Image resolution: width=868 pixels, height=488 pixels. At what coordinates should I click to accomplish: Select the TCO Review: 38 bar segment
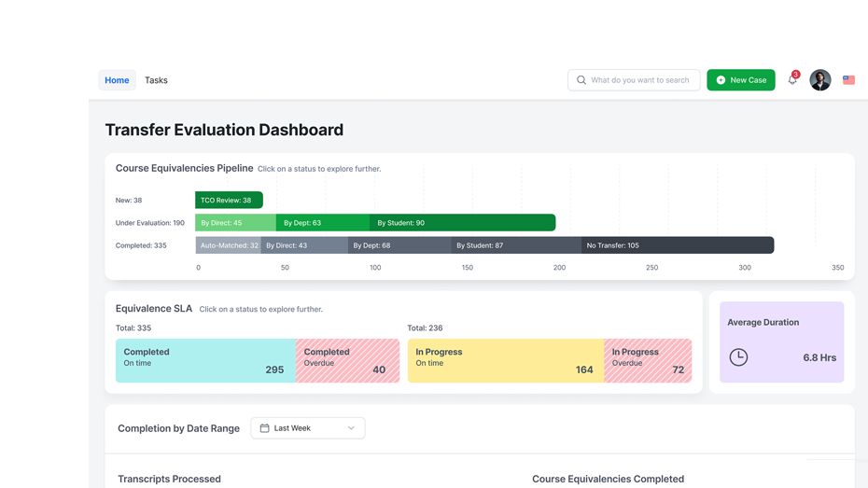[229, 201]
